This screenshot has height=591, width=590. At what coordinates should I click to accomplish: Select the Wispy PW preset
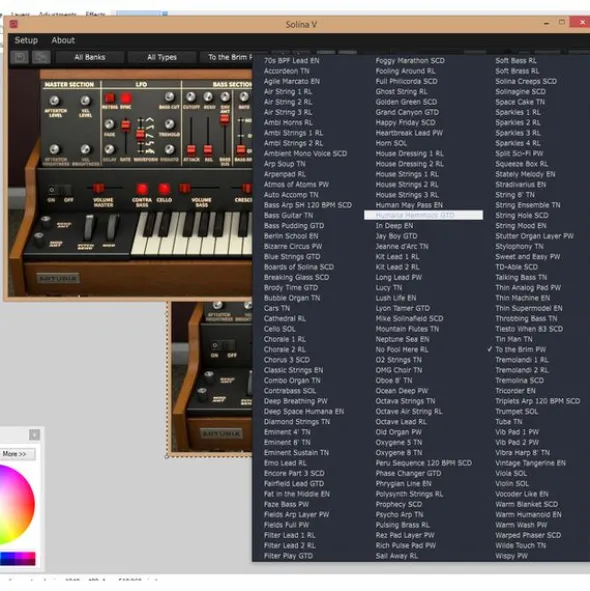coord(511,556)
